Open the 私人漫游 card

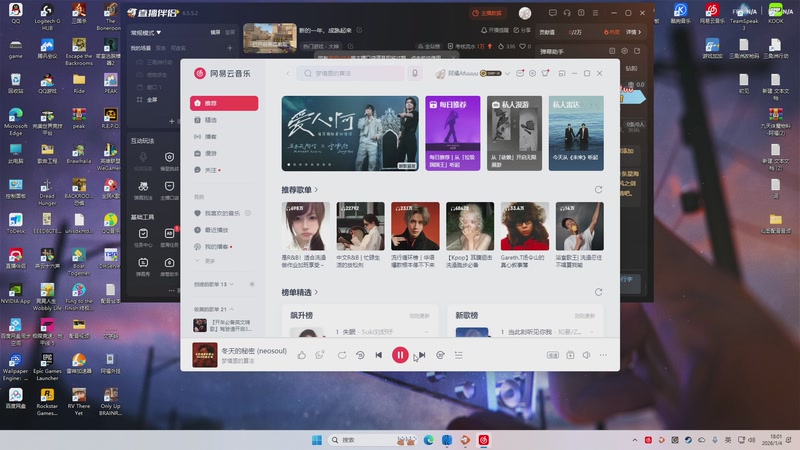pos(514,133)
